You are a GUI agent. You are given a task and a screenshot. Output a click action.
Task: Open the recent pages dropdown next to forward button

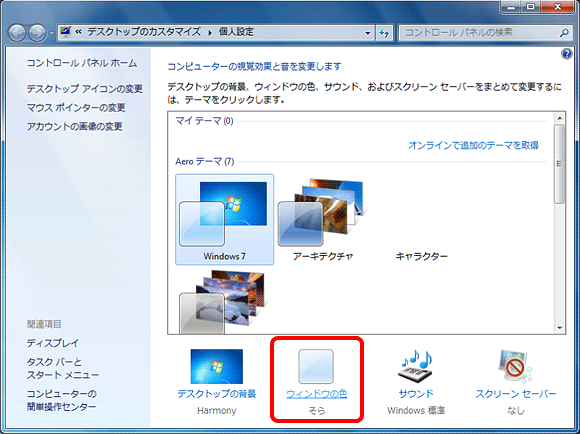point(52,33)
